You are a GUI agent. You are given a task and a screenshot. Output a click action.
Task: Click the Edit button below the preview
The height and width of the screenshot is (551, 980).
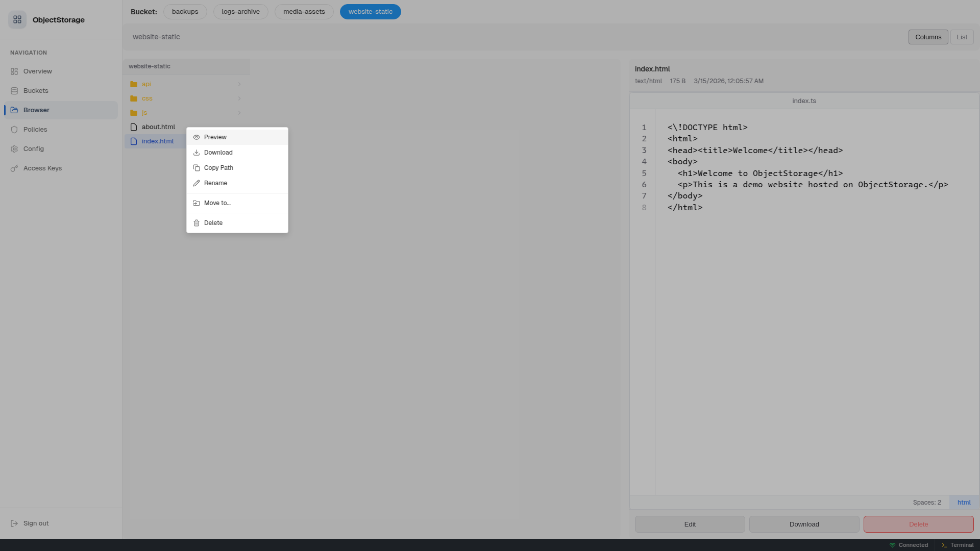tap(690, 524)
